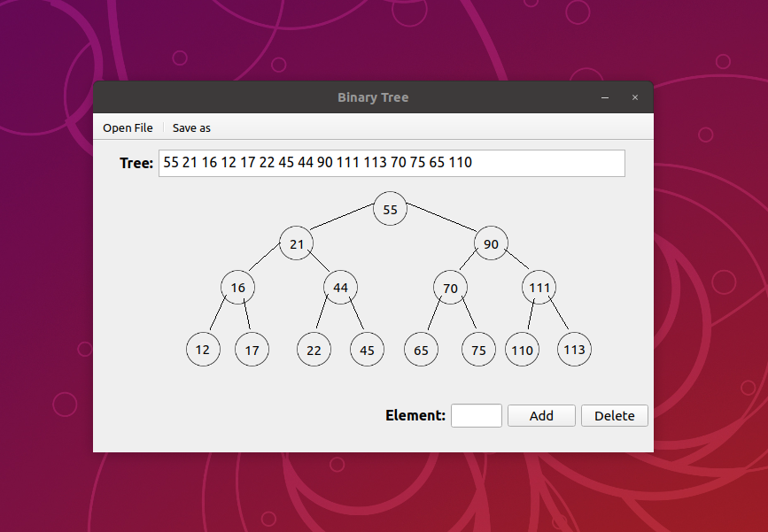The width and height of the screenshot is (768, 532).
Task: Click the Add button
Action: pos(541,416)
